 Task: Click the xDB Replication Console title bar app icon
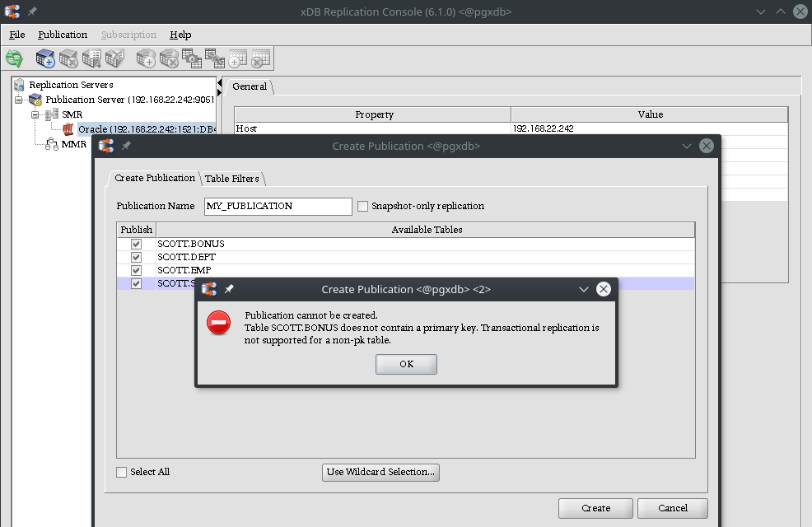[12, 12]
